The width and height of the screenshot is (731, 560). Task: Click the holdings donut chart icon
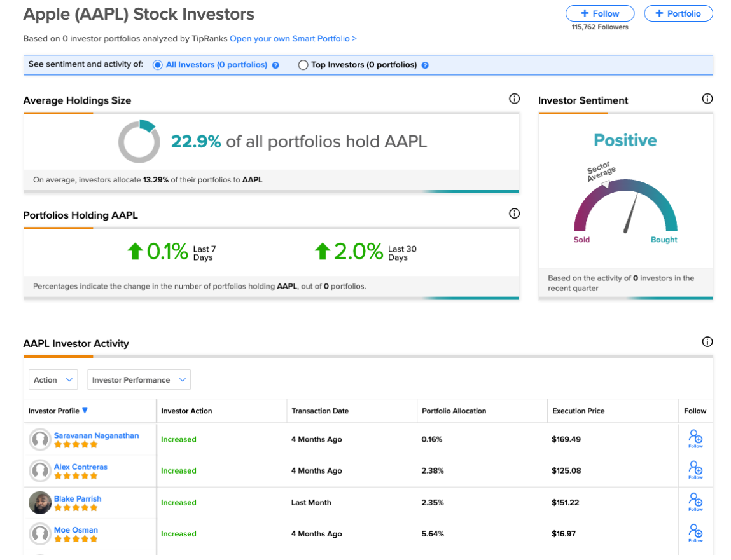pyautogui.click(x=139, y=142)
